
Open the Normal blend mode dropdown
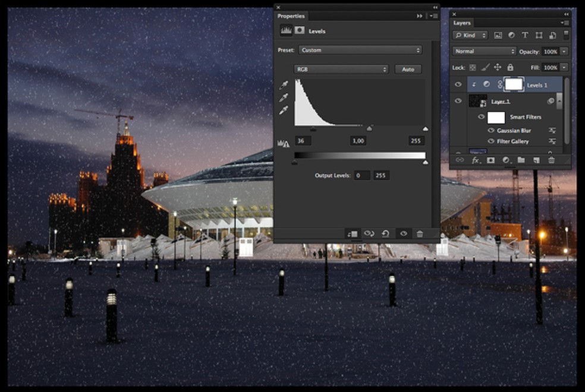click(484, 52)
